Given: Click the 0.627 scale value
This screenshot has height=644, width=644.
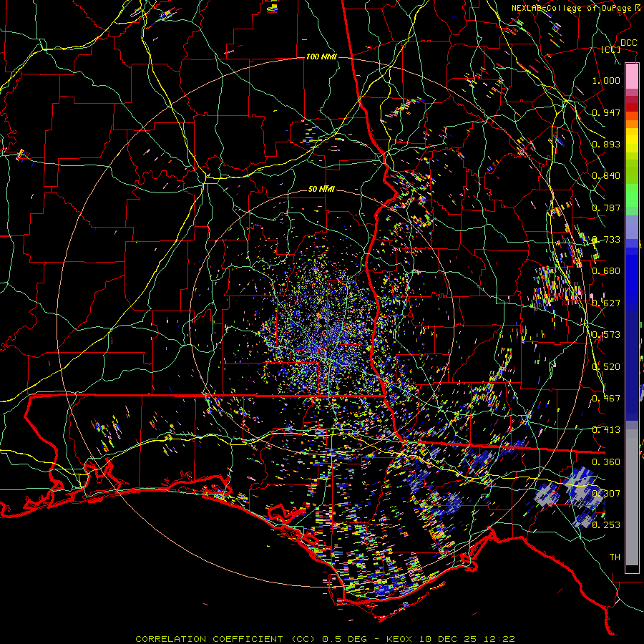Looking at the screenshot, I should (606, 303).
